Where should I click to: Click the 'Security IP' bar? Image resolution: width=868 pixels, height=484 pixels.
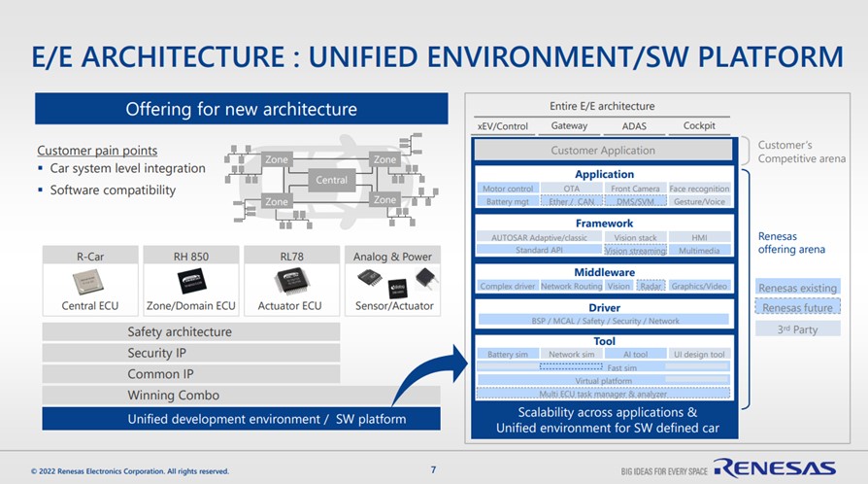[191, 353]
